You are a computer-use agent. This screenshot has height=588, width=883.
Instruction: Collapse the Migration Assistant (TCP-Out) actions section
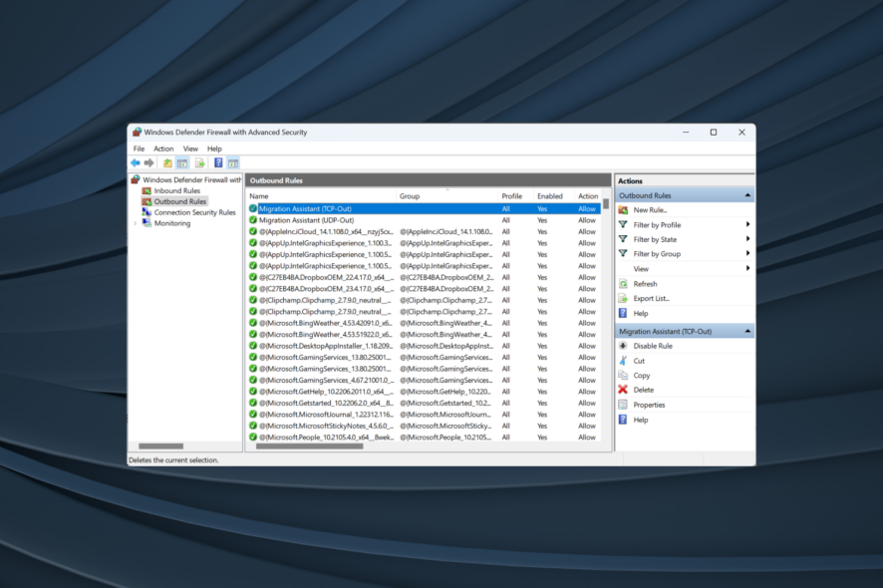[x=747, y=331]
